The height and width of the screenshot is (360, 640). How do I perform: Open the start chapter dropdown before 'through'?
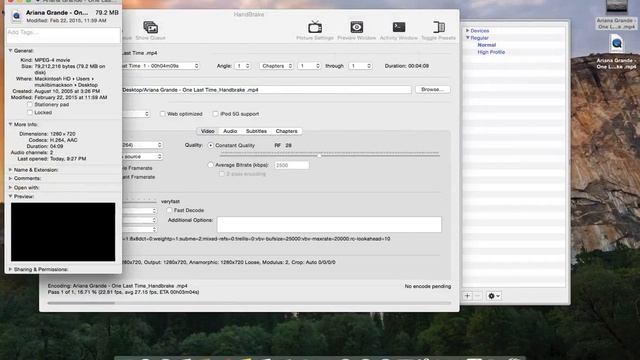(309, 66)
